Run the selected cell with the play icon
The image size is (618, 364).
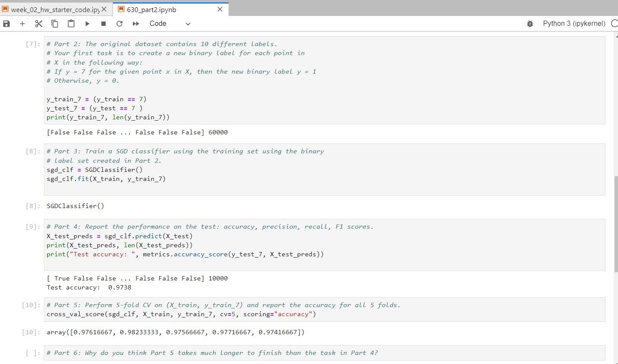tap(87, 24)
